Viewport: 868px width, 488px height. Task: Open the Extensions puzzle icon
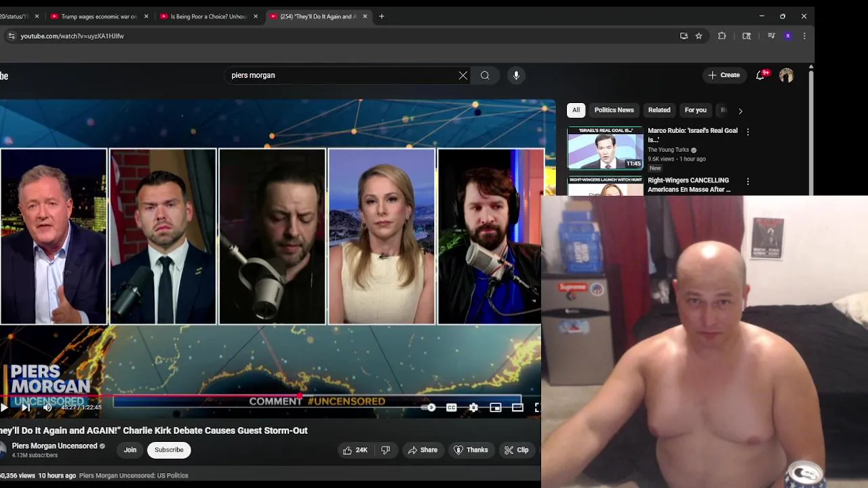(x=722, y=36)
